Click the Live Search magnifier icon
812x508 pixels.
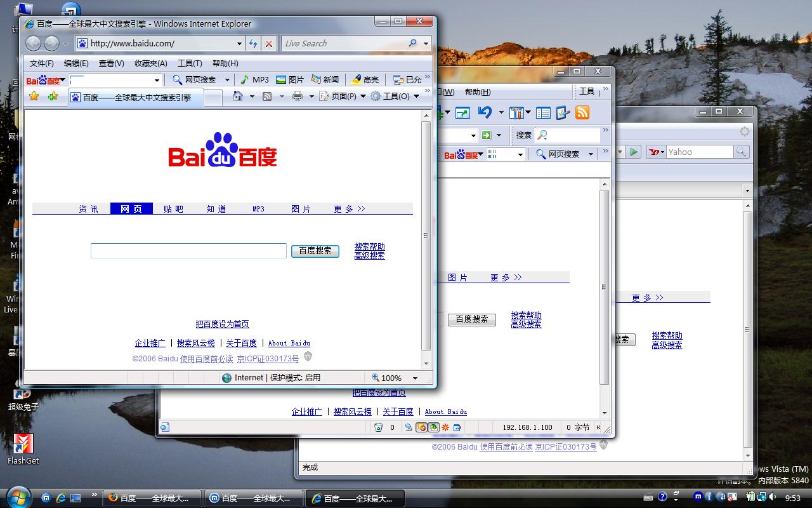[x=413, y=43]
